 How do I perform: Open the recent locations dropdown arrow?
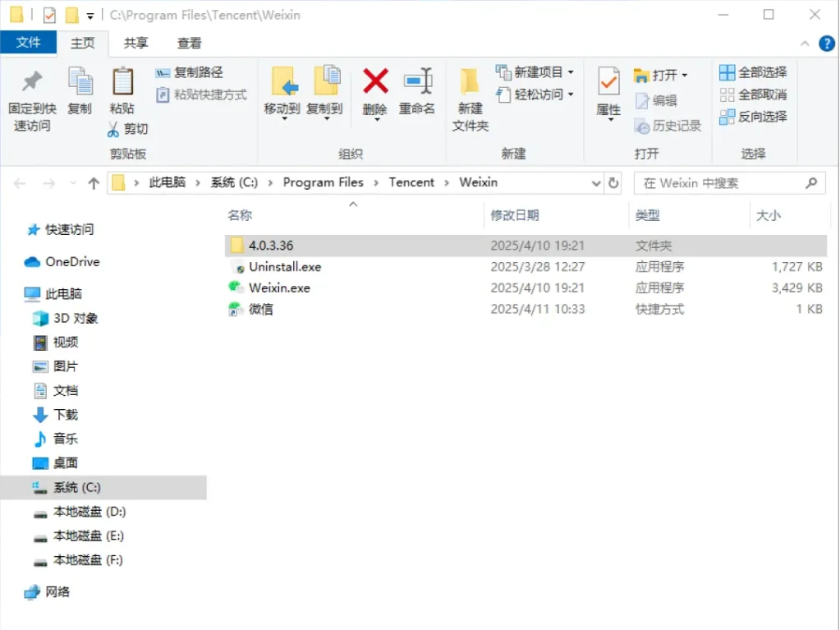coord(73,184)
